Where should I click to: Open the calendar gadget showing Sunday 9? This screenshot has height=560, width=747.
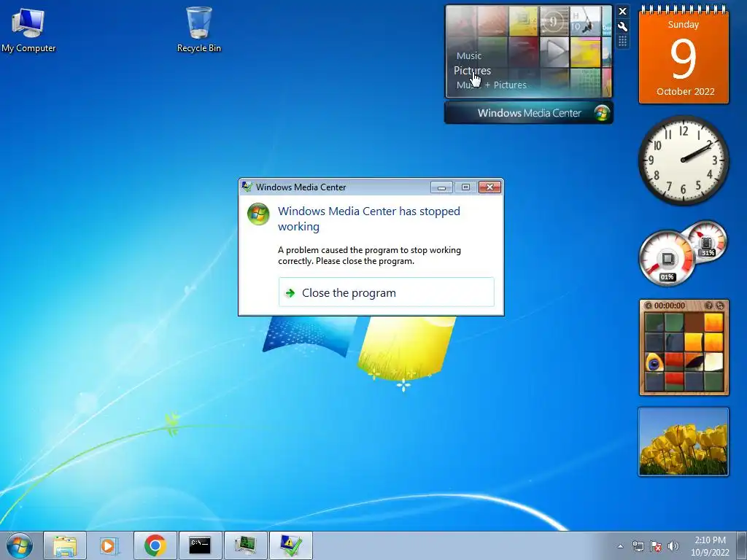point(684,55)
